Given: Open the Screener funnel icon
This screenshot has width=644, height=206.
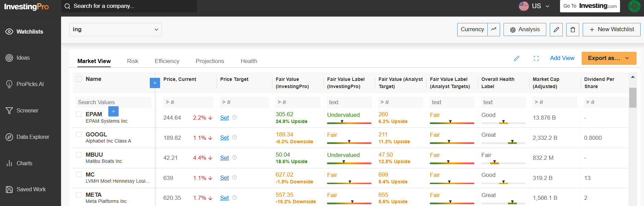Looking at the screenshot, I should [9, 110].
